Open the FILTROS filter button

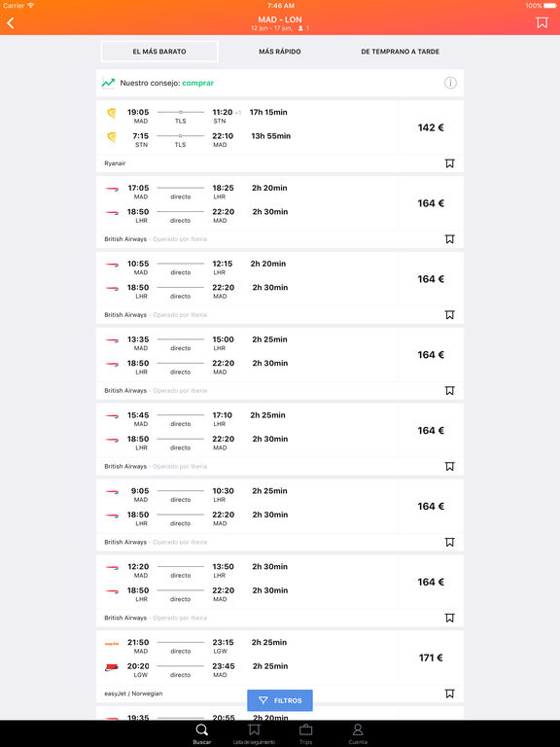[280, 700]
